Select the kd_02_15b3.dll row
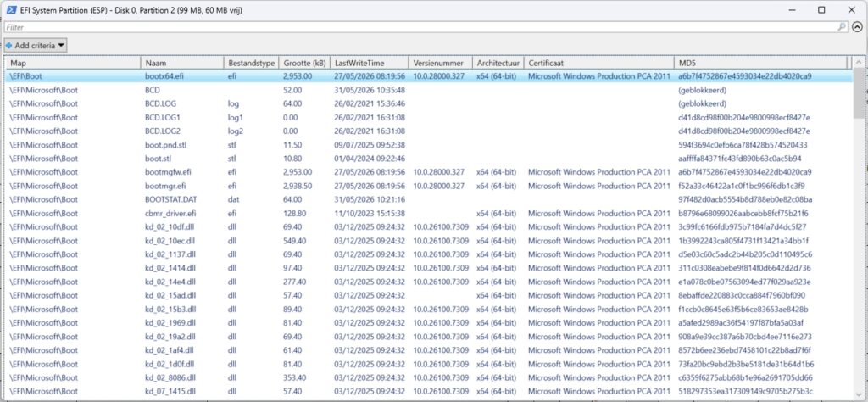This screenshot has height=402, width=868. coord(429,309)
